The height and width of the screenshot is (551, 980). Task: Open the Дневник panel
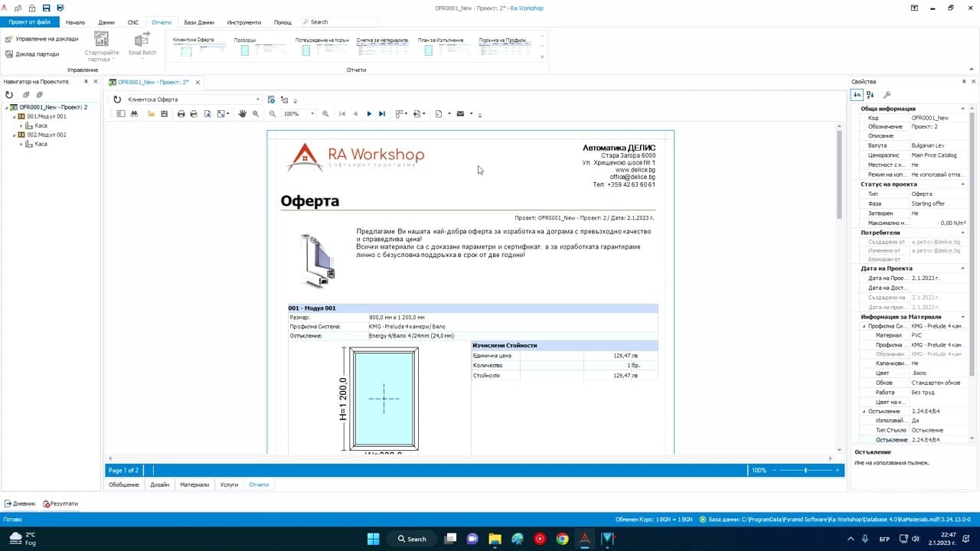(x=20, y=504)
